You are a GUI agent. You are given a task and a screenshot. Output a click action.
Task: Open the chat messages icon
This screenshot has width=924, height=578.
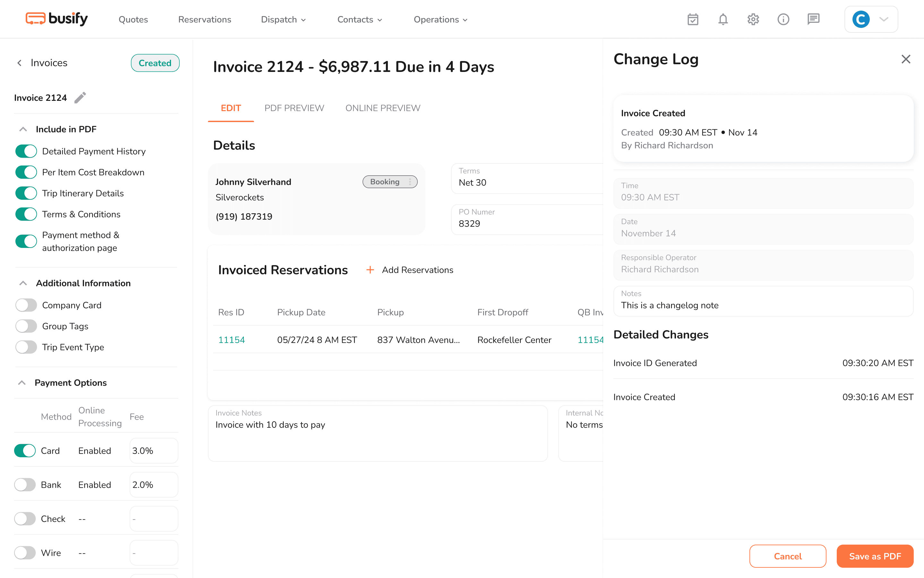[813, 19]
